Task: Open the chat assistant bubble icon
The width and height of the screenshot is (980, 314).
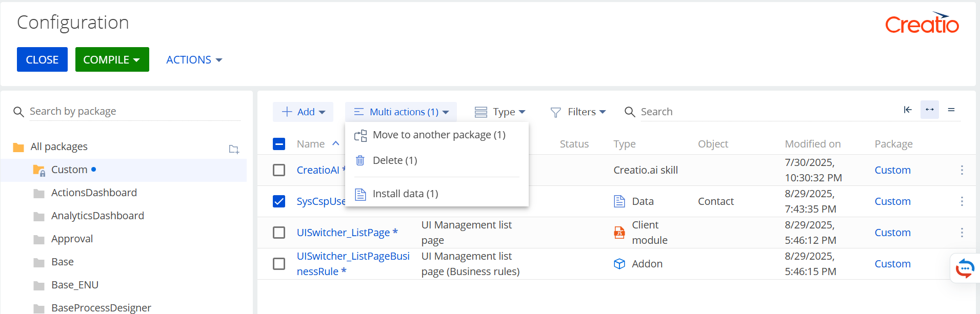Action: click(x=965, y=268)
